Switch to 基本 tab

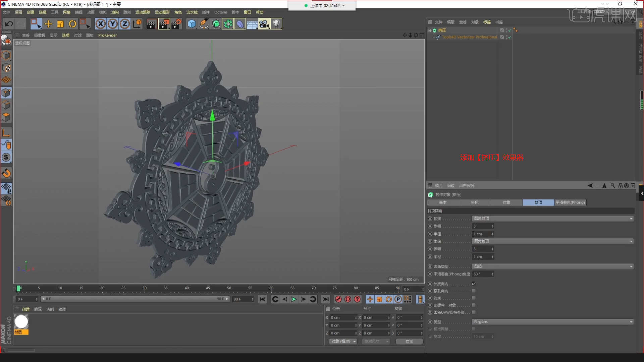443,202
